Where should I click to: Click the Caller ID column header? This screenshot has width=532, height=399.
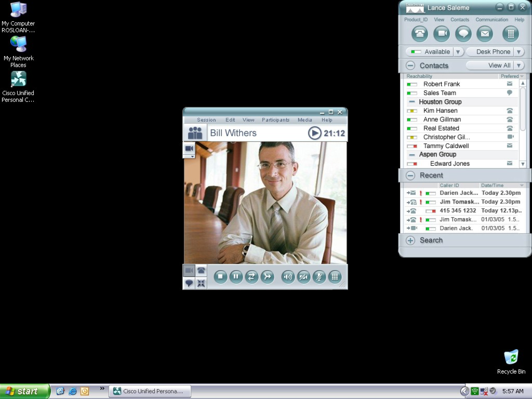coord(449,186)
